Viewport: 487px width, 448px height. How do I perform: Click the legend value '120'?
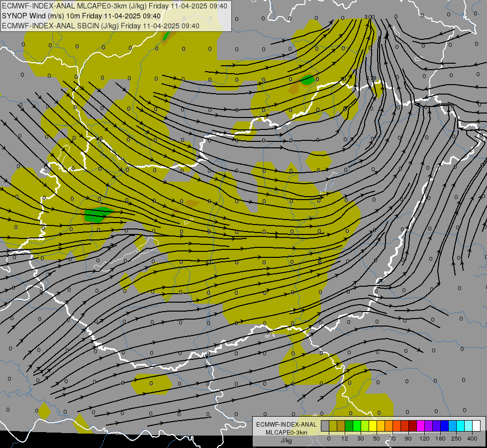pos(425,439)
